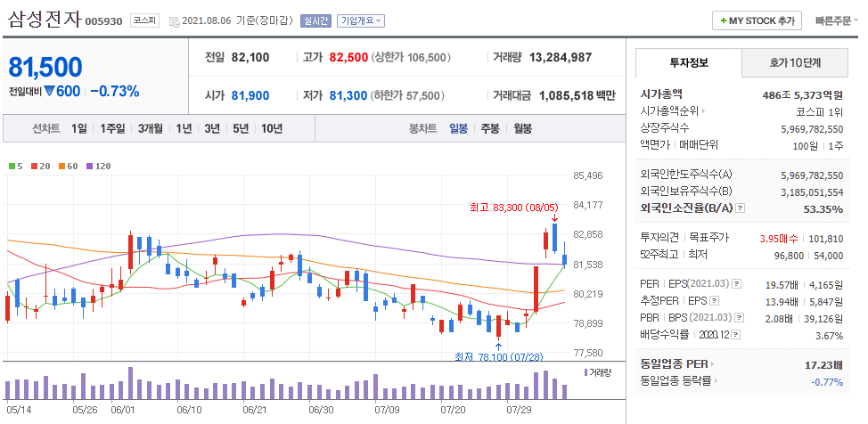Select the 3년 line chart period
868x424 pixels.
point(212,128)
